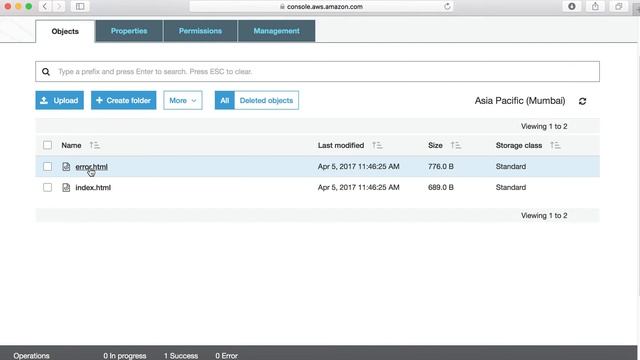Click '0 Error' in operations bar
This screenshot has height=360, width=640.
pyautogui.click(x=227, y=356)
